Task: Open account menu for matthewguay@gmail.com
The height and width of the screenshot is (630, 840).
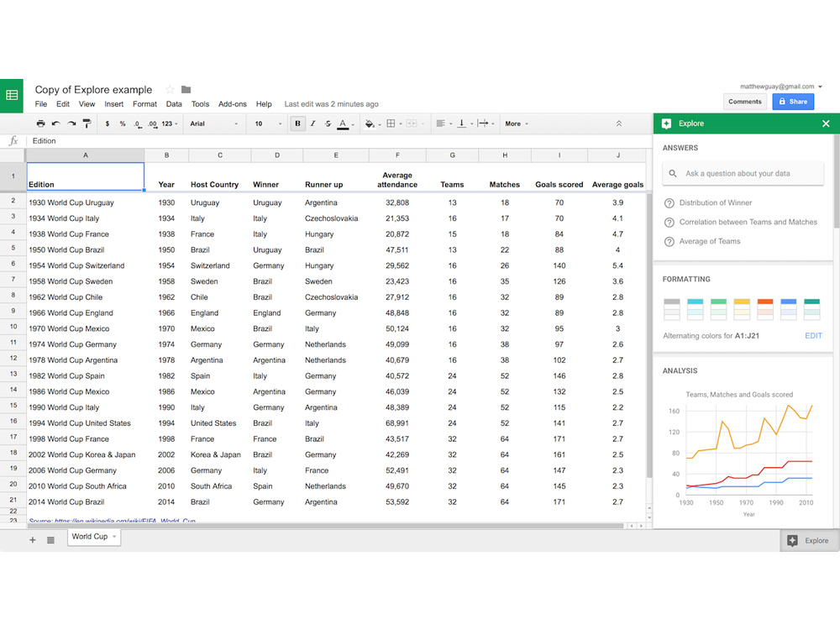Action: tap(781, 87)
